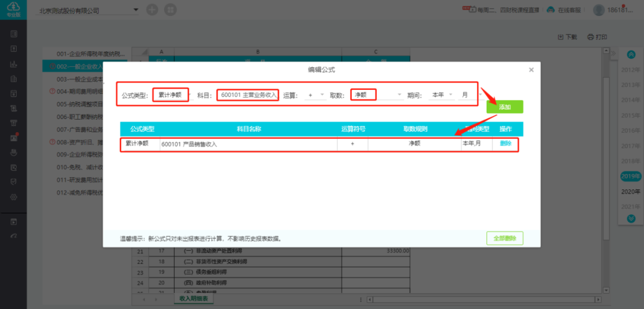The width and height of the screenshot is (644, 309).
Task: Click the 33300.00 cell in spreadsheet
Action: point(376,251)
